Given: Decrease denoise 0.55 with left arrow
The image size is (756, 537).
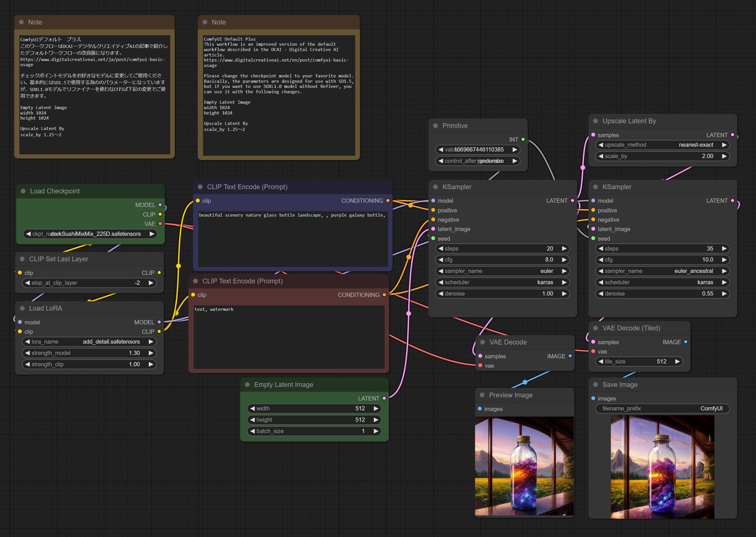Looking at the screenshot, I should (x=601, y=294).
